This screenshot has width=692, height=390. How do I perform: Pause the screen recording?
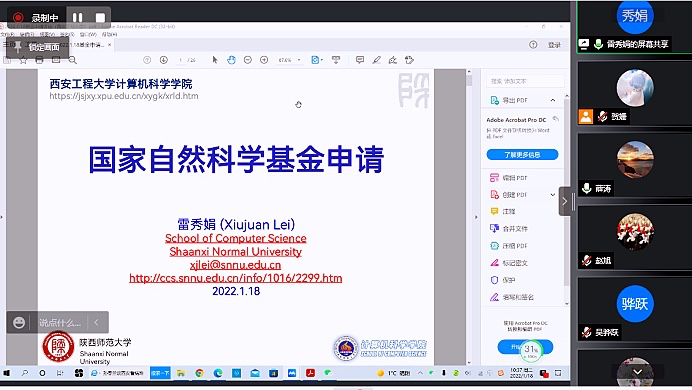[x=77, y=17]
